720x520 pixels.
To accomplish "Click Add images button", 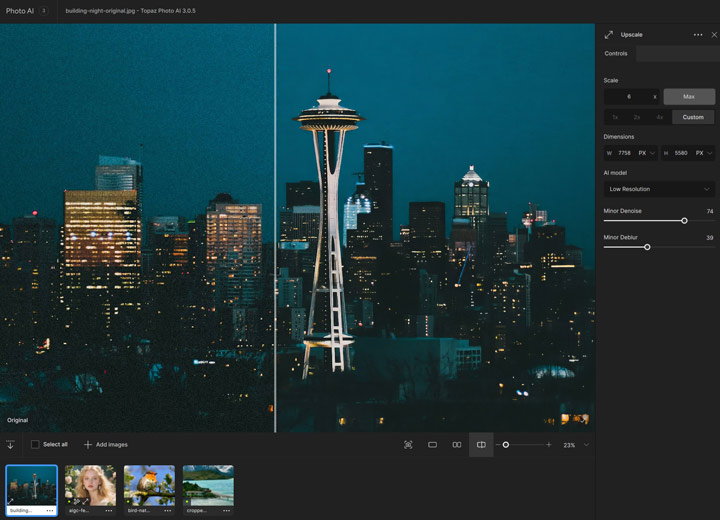I will tap(106, 445).
